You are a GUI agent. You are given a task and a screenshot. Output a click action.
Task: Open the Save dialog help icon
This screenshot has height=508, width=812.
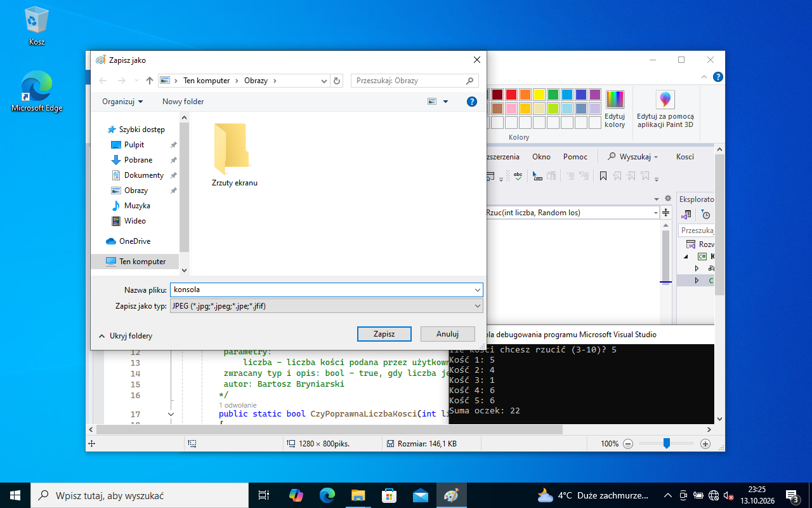click(471, 102)
